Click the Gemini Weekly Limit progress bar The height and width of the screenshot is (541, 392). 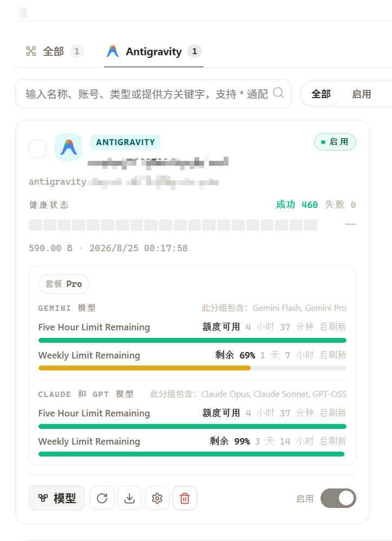192,368
